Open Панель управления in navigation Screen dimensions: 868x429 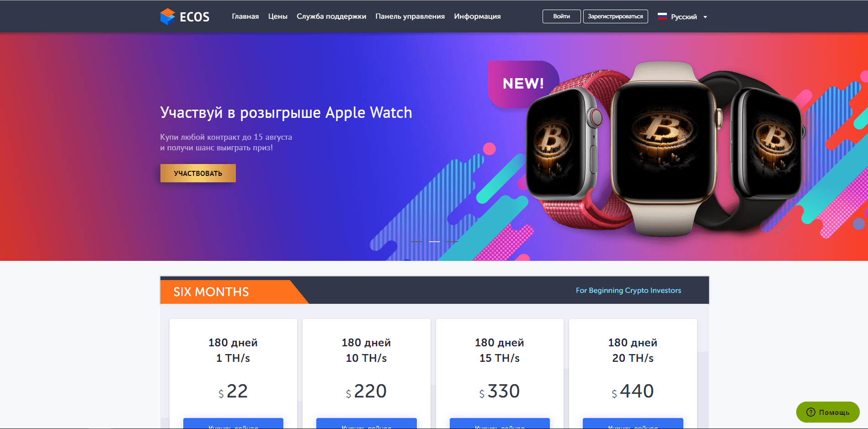410,16
